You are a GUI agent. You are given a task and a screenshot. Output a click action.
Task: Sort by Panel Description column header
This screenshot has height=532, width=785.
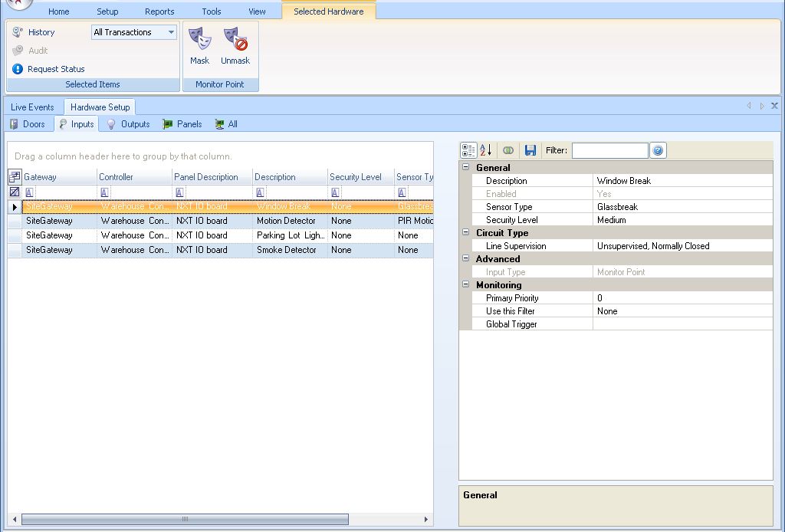coord(212,176)
